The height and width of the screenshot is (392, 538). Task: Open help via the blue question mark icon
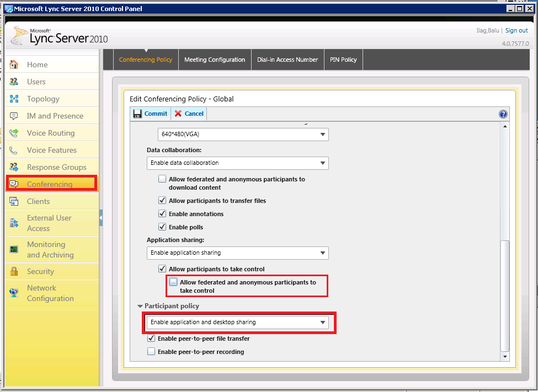pos(503,114)
